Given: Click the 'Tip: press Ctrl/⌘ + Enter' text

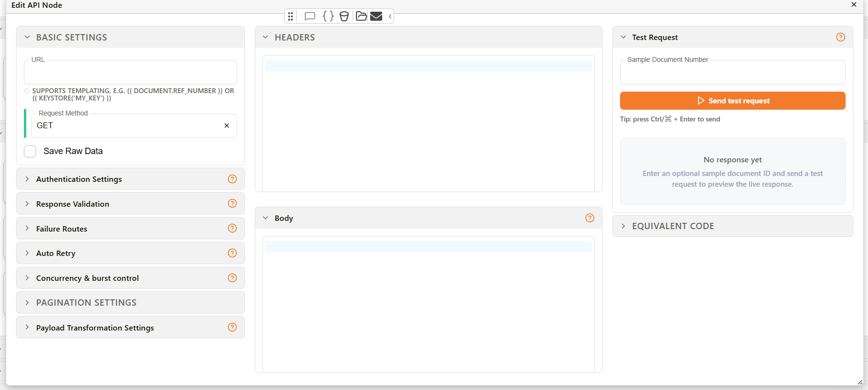Looking at the screenshot, I should (x=670, y=119).
